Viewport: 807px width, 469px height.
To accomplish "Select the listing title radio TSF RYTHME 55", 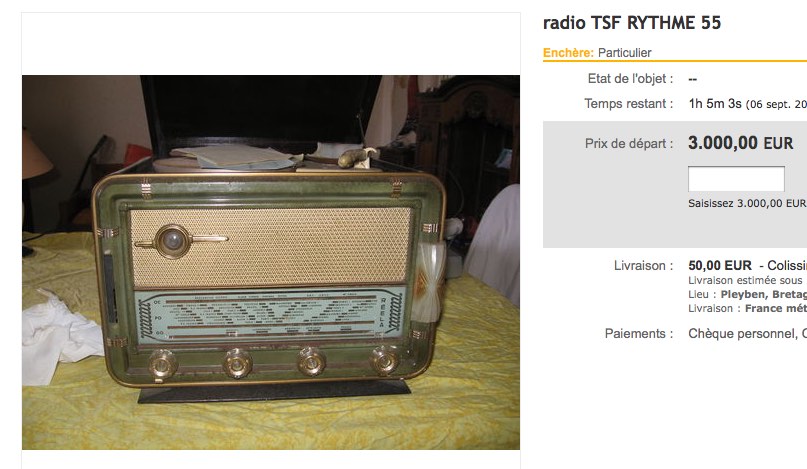I will click(632, 23).
